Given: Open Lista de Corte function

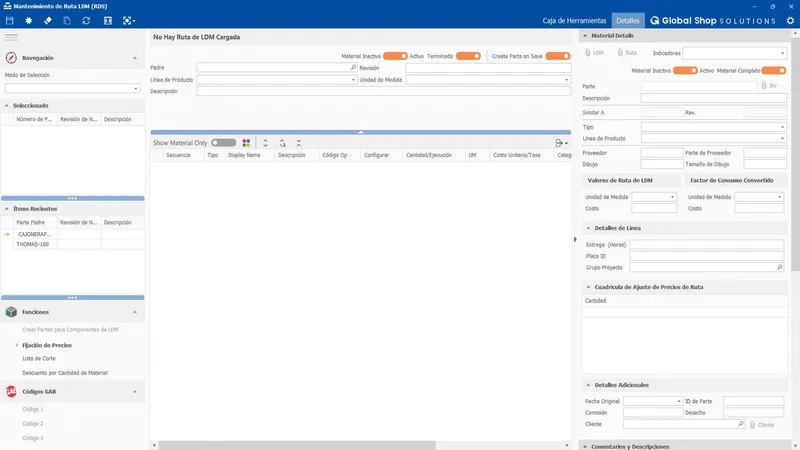Looking at the screenshot, I should tap(39, 359).
